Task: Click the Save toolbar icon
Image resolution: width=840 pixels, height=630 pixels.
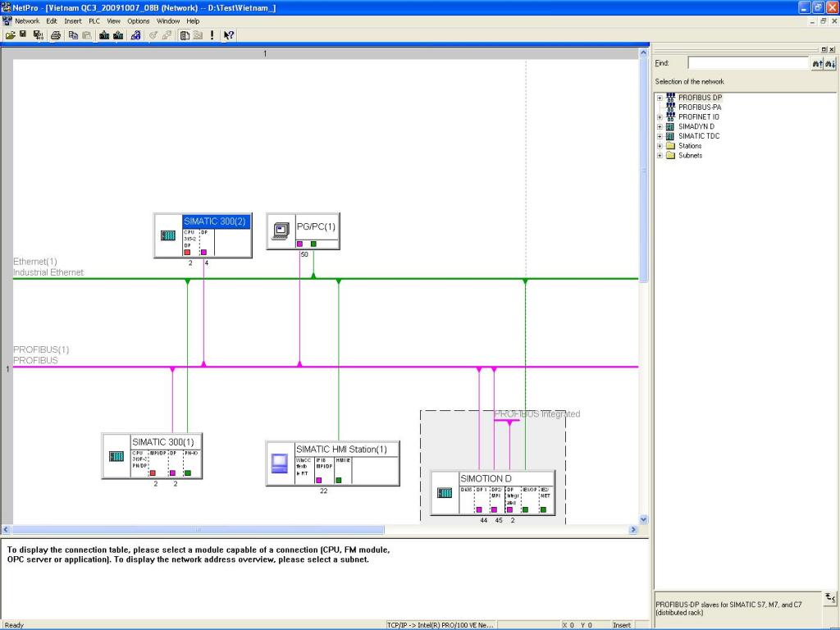Action: coord(23,34)
